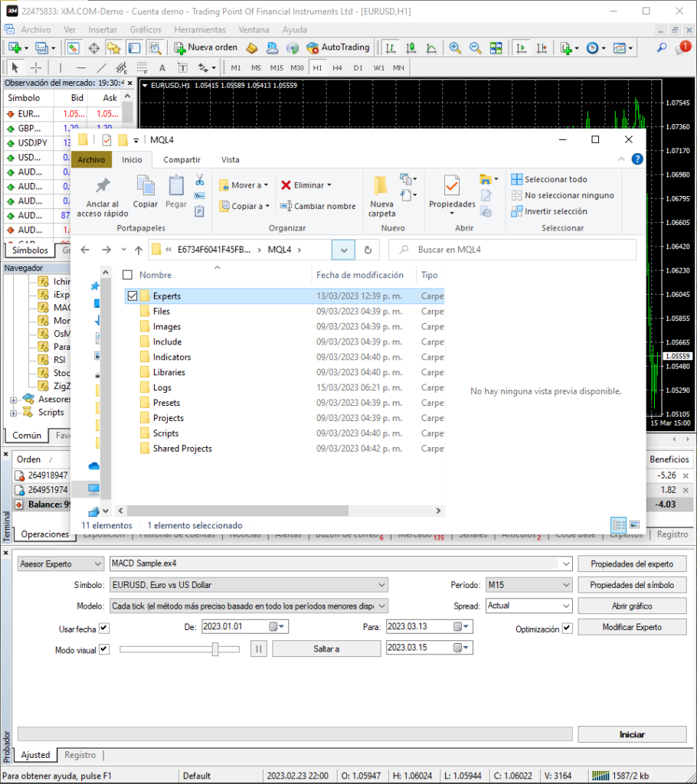
Task: Open the MetaEditor toolbar icon
Action: (x=252, y=48)
